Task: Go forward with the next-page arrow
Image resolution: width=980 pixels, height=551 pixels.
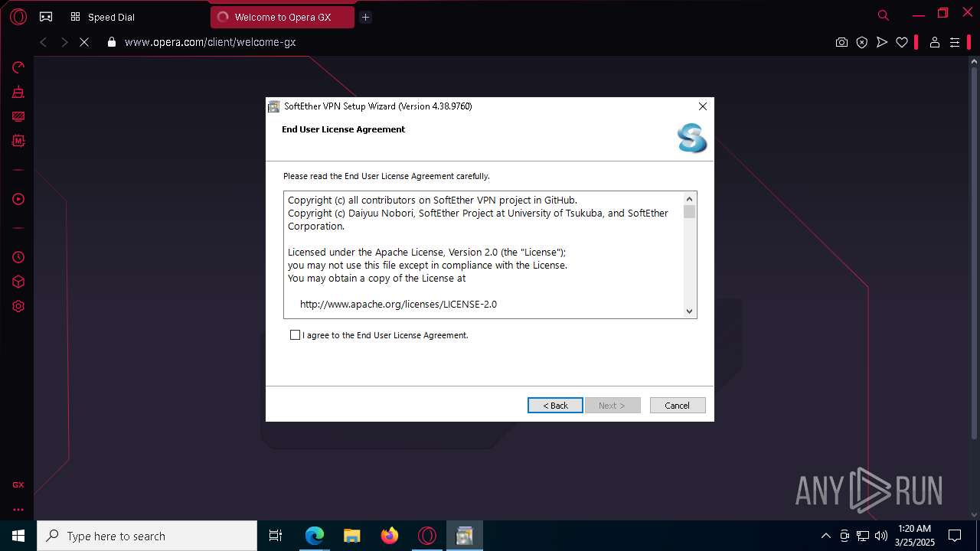Action: point(64,42)
